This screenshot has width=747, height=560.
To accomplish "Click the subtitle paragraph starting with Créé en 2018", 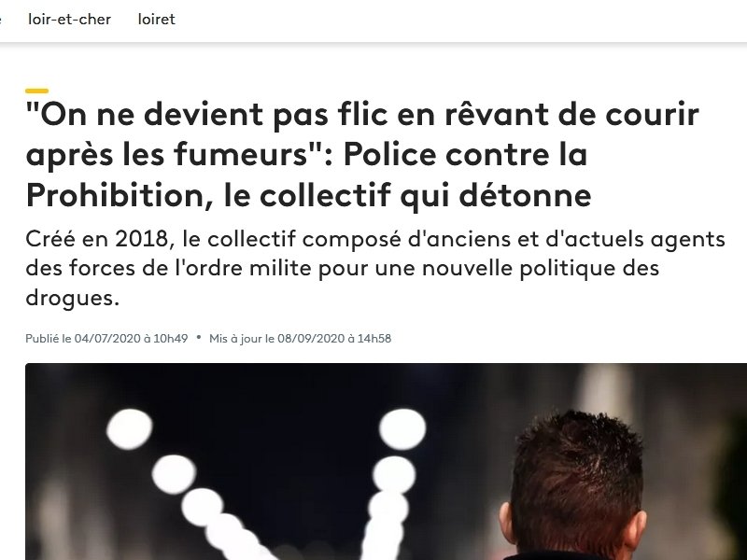I will tap(375, 268).
